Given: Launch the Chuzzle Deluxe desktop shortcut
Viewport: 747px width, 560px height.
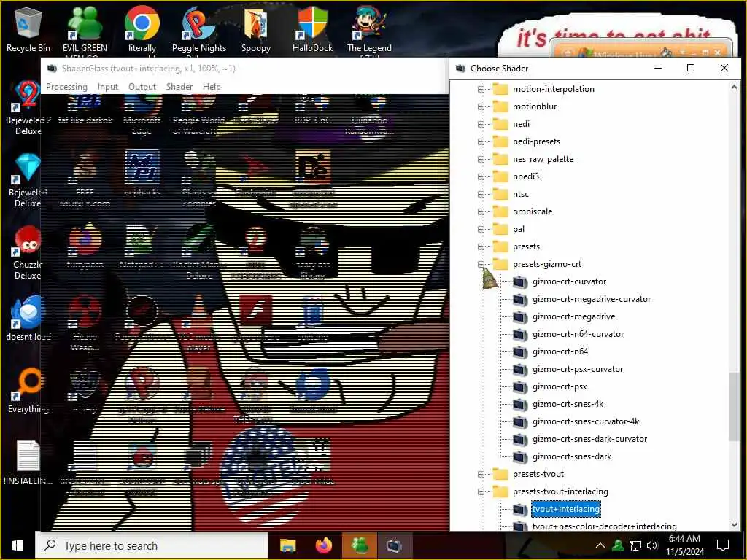Looking at the screenshot, I should pyautogui.click(x=28, y=252).
